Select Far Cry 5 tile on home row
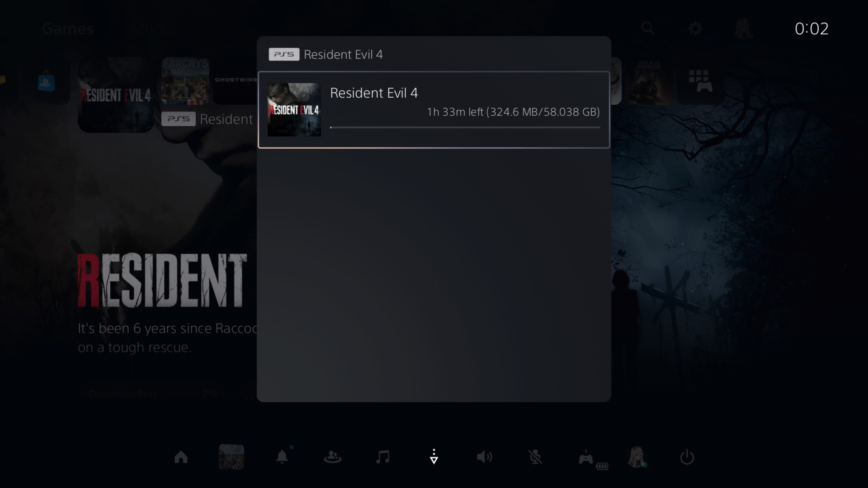Image resolution: width=868 pixels, height=488 pixels. 185,81
